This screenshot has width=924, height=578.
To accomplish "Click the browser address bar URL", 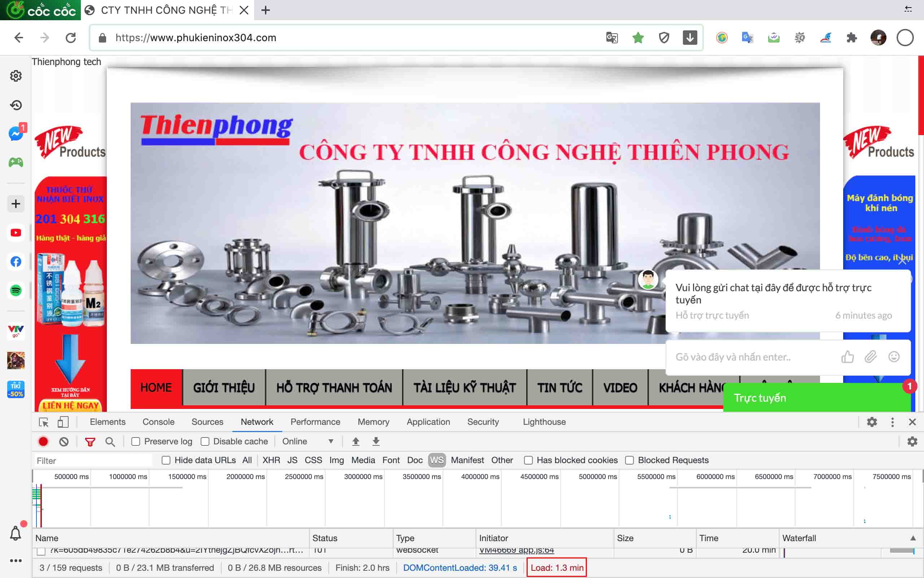I will pyautogui.click(x=196, y=38).
